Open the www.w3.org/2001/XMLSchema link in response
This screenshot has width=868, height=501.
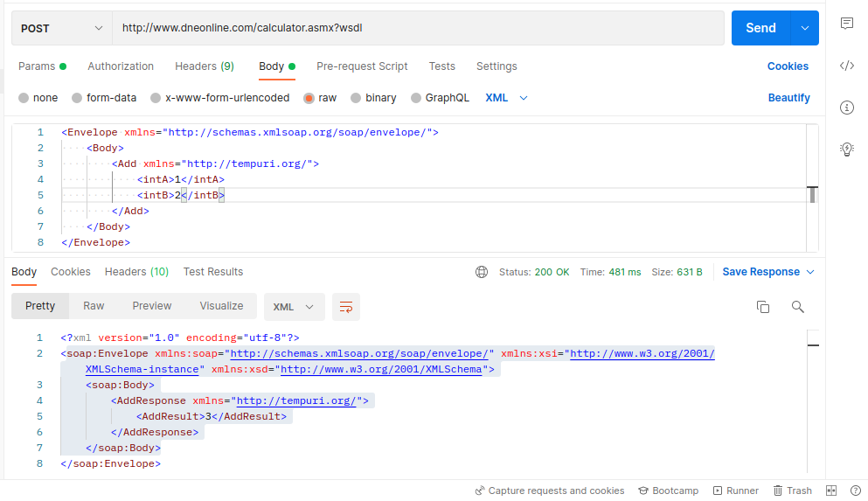click(381, 369)
